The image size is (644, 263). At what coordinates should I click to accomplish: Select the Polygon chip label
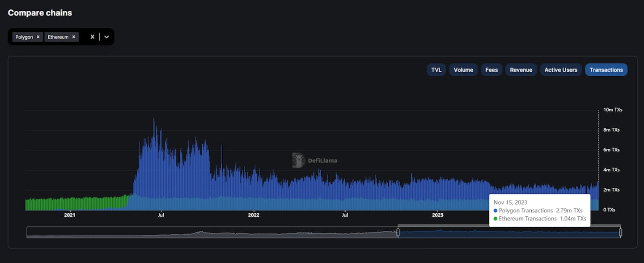click(24, 37)
